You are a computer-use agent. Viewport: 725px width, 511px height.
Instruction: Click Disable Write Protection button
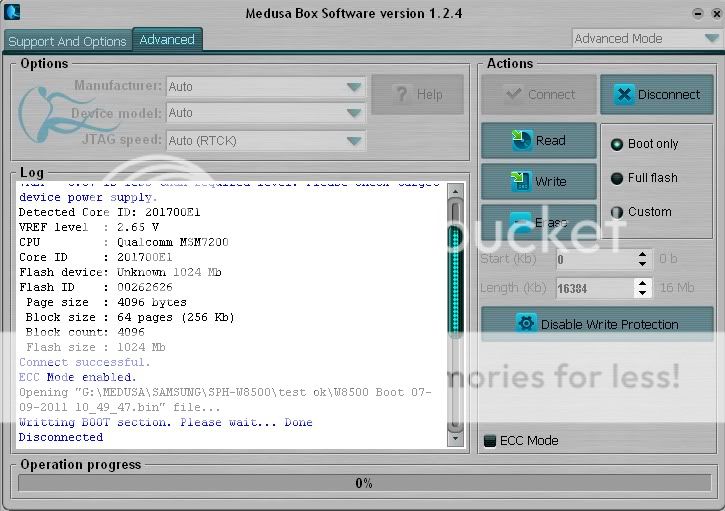pos(597,324)
